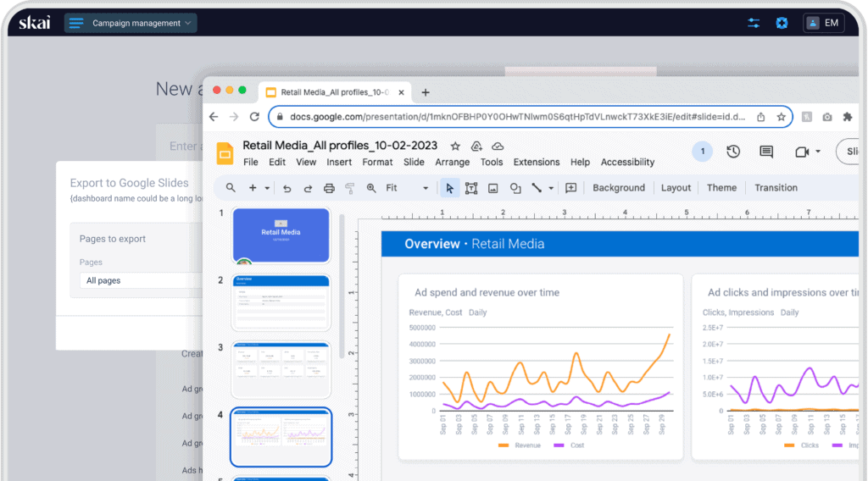Click the camera extension icon in browser
868x481 pixels.
point(827,117)
